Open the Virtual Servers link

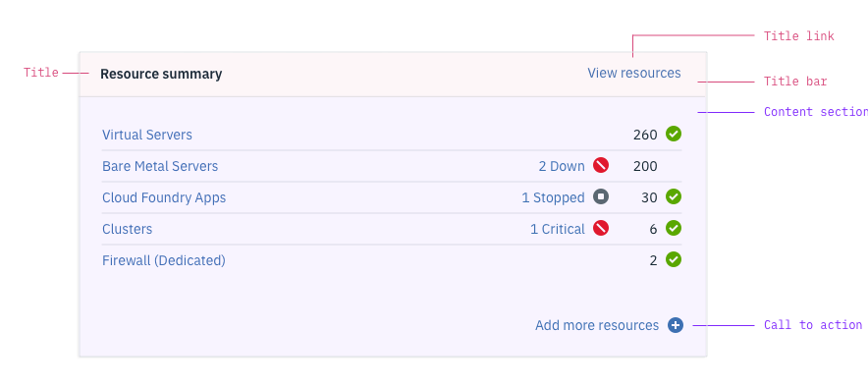tap(147, 135)
